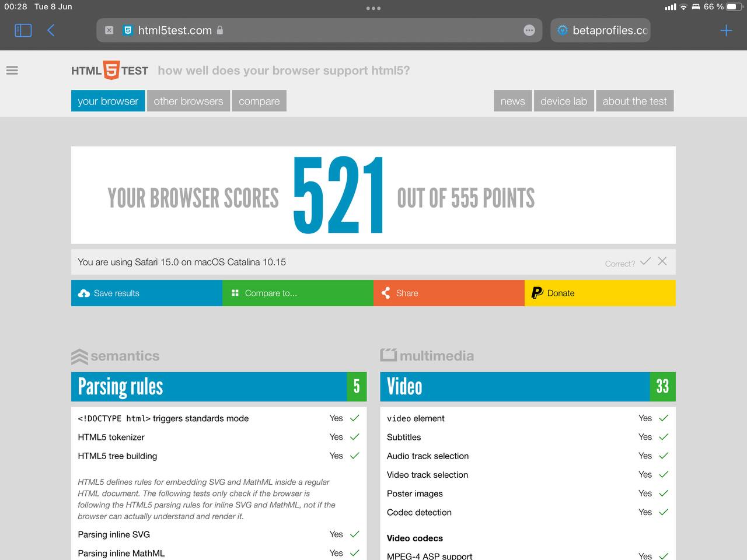Open the page options ellipsis in the address bar
The width and height of the screenshot is (747, 560).
pyautogui.click(x=529, y=30)
